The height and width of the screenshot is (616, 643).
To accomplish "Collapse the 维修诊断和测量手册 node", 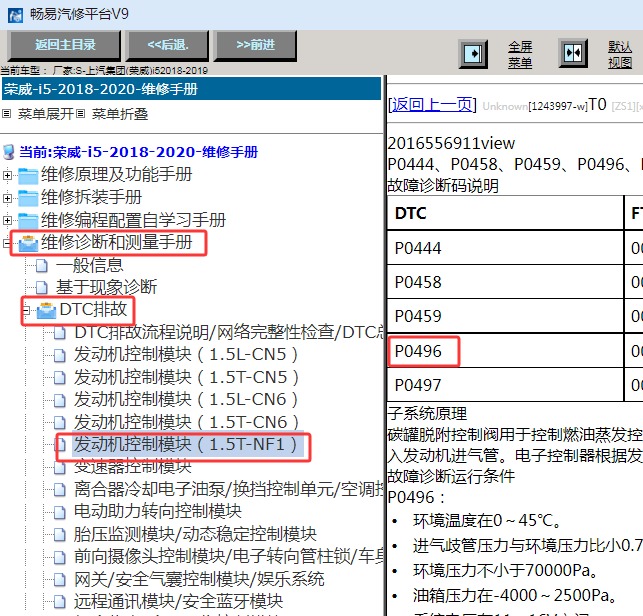I will click(x=6, y=243).
